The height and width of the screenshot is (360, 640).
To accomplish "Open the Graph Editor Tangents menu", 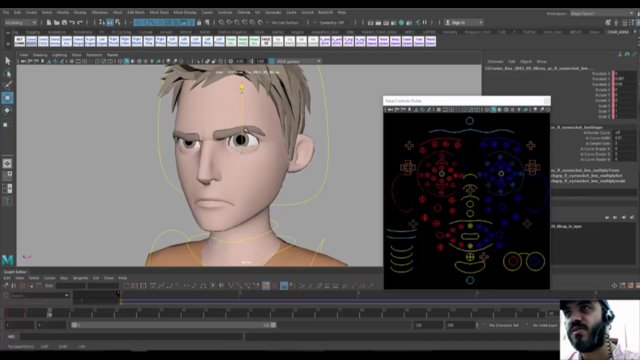I will tap(80, 278).
